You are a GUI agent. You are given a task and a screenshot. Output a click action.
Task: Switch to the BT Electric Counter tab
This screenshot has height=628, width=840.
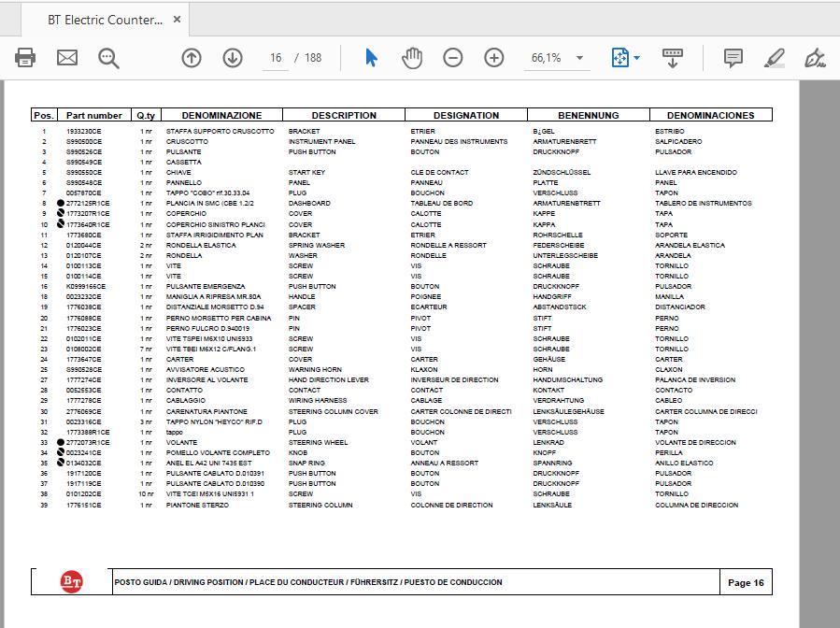(105, 20)
